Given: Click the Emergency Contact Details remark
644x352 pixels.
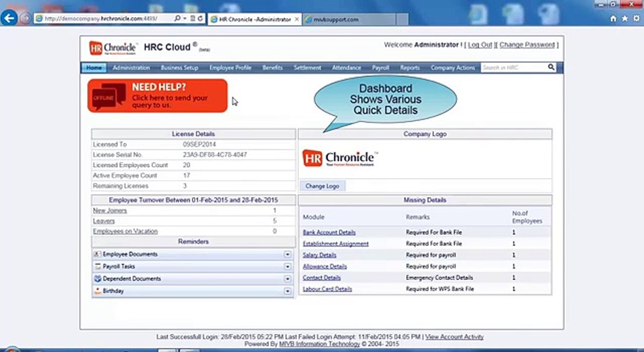Looking at the screenshot, I should pyautogui.click(x=439, y=278).
